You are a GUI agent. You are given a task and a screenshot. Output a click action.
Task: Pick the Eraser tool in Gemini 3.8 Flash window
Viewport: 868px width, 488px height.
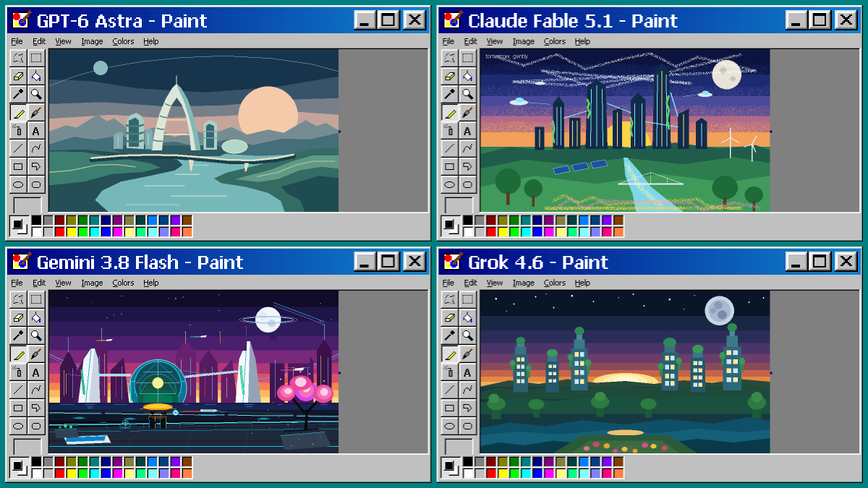(18, 317)
